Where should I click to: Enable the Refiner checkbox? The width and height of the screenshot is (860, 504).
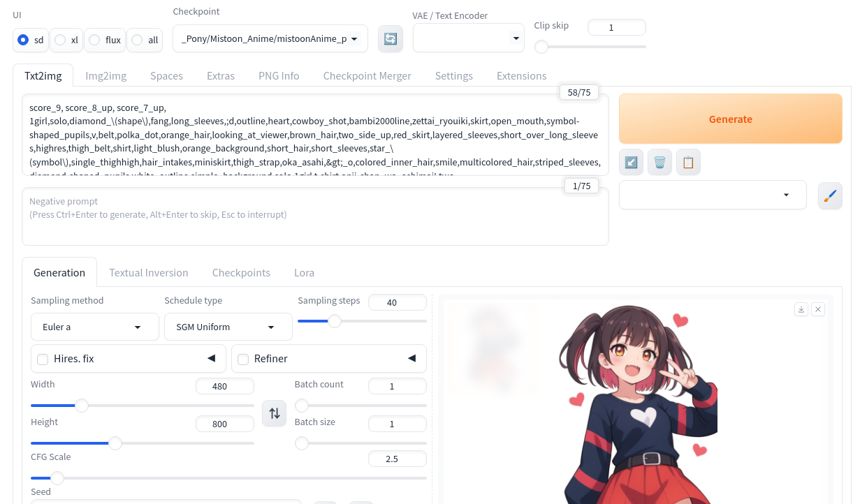point(243,359)
